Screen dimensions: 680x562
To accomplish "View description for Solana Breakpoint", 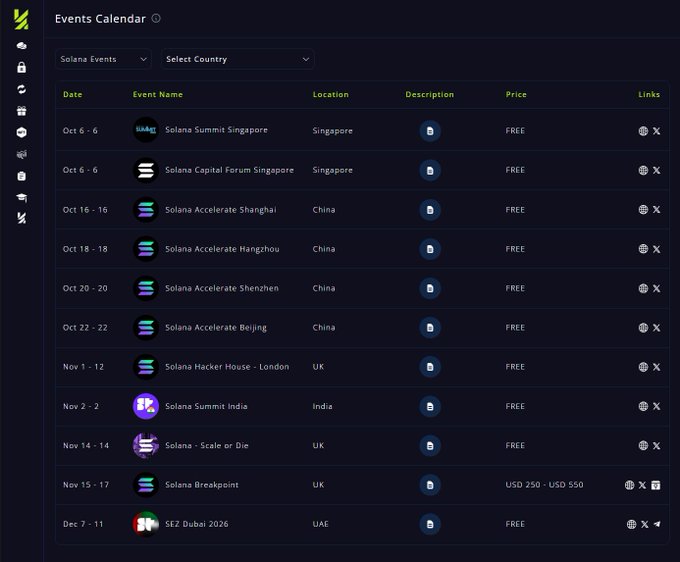I will coord(430,485).
